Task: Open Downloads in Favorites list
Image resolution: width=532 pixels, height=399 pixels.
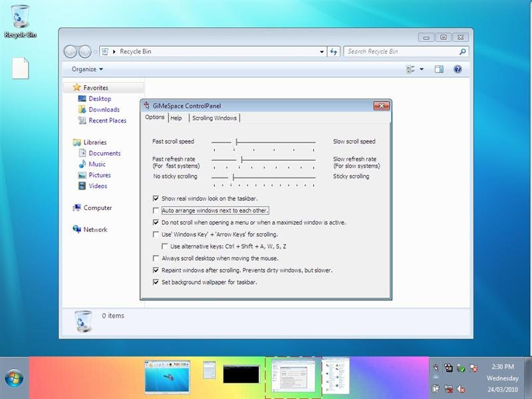Action: click(x=104, y=110)
